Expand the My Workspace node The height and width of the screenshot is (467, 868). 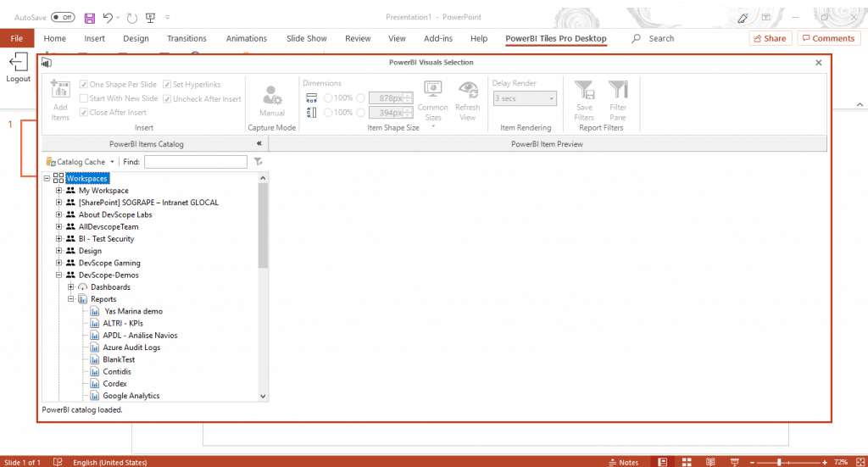(58, 191)
